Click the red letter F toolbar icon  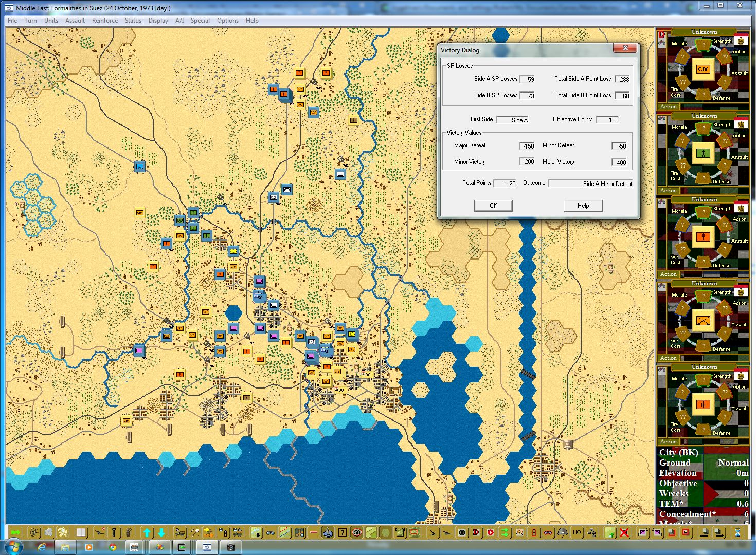pos(491,532)
